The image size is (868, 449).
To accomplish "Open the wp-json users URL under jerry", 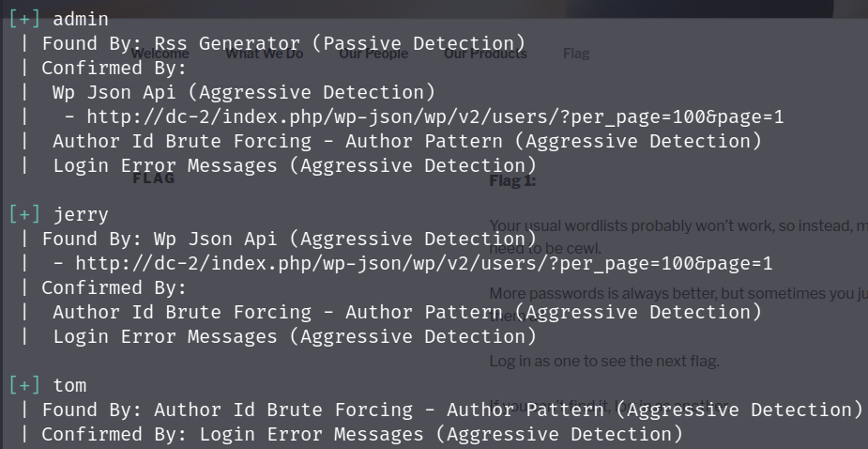I will click(x=423, y=263).
